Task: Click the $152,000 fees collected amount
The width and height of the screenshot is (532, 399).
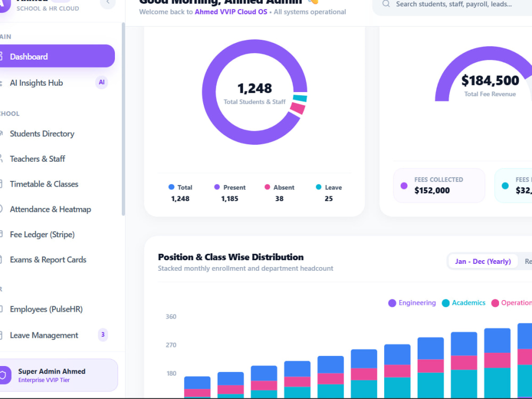Action: click(x=432, y=190)
